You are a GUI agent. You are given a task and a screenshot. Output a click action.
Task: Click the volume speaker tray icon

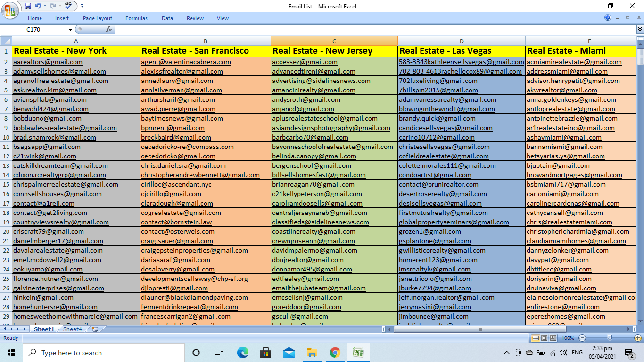563,353
